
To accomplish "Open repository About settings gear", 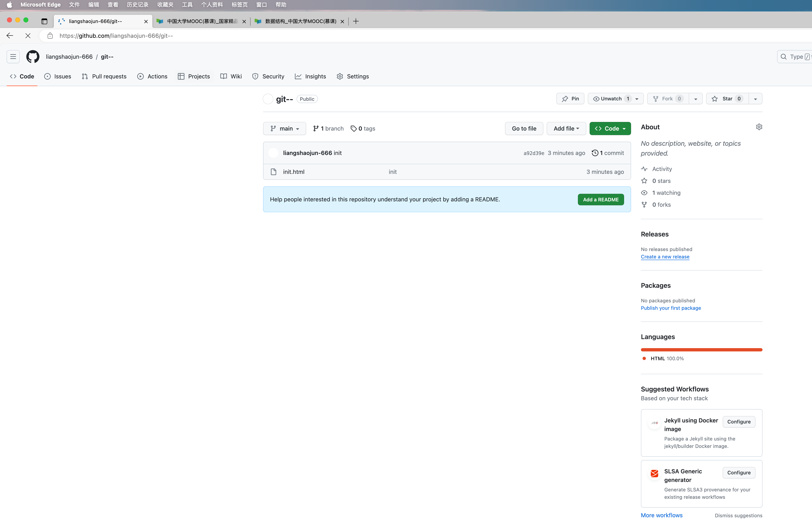I will coord(759,127).
